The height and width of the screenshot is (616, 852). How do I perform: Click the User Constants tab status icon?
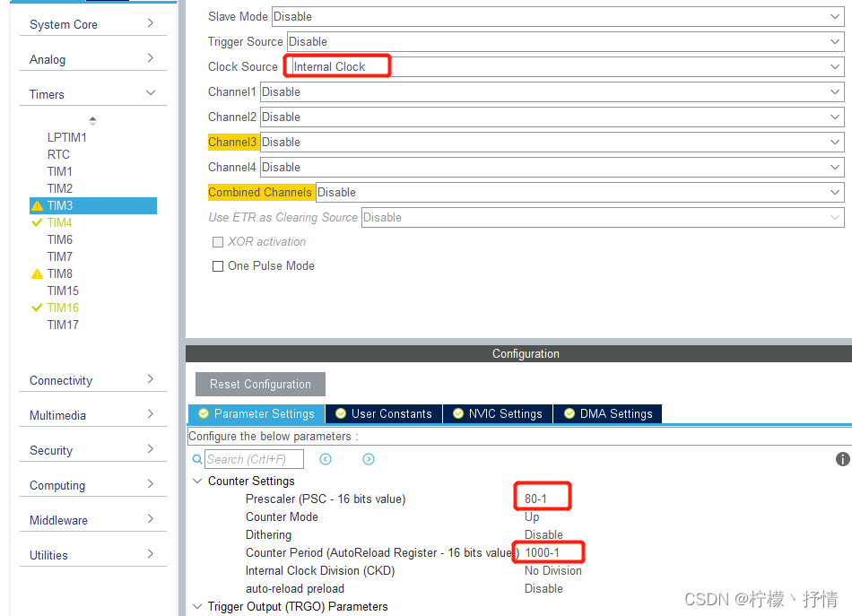[341, 414]
